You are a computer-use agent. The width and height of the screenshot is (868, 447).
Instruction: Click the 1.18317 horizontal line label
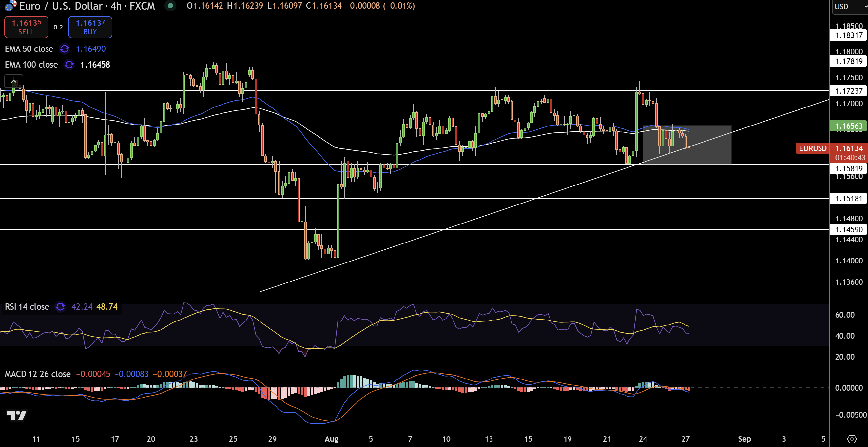point(848,35)
